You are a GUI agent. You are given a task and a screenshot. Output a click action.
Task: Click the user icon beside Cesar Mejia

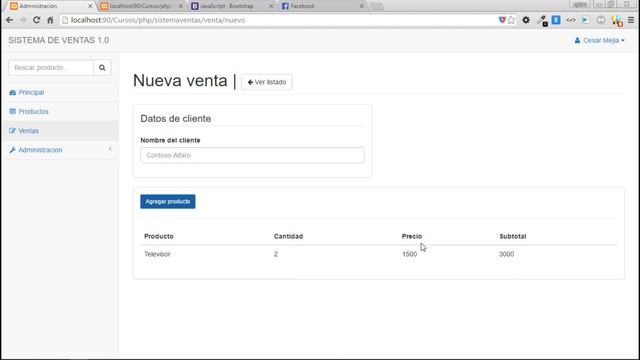[x=577, y=40]
